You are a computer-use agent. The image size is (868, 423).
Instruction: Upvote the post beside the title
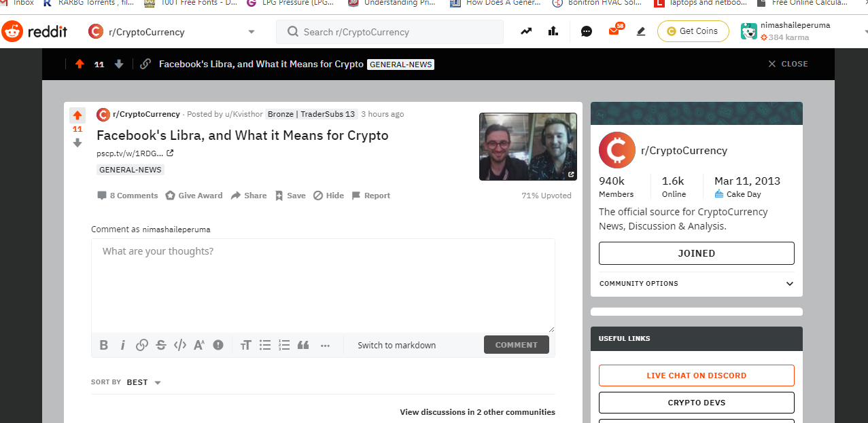(x=77, y=115)
